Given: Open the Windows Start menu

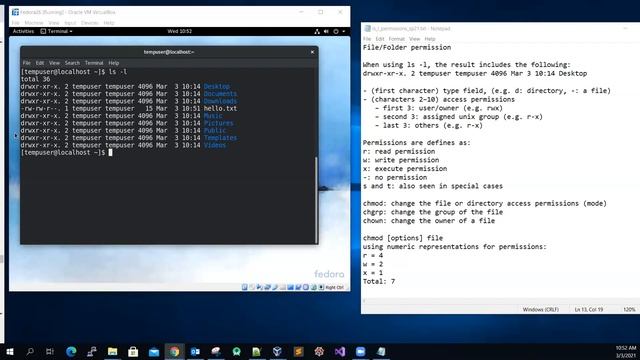Looking at the screenshot, I should 10,351.
